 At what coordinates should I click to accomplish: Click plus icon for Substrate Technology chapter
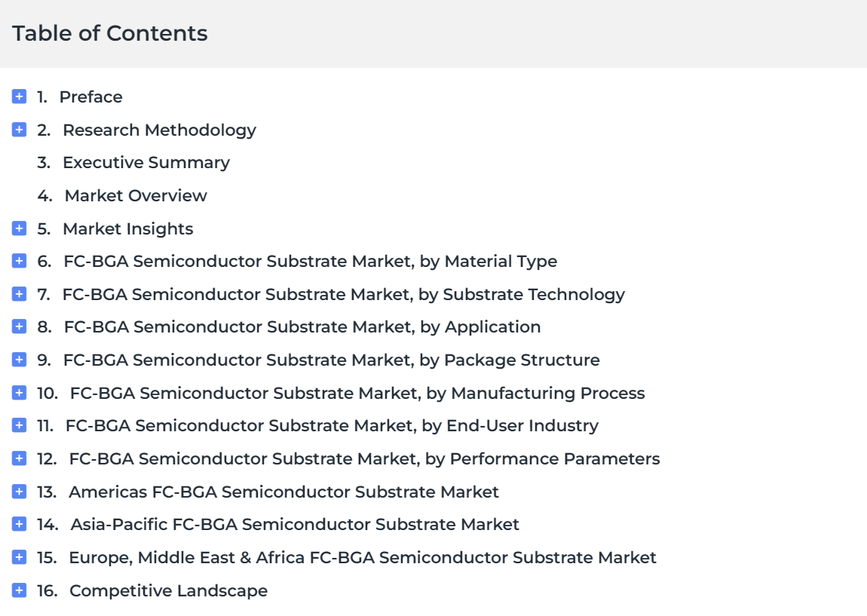(x=19, y=294)
